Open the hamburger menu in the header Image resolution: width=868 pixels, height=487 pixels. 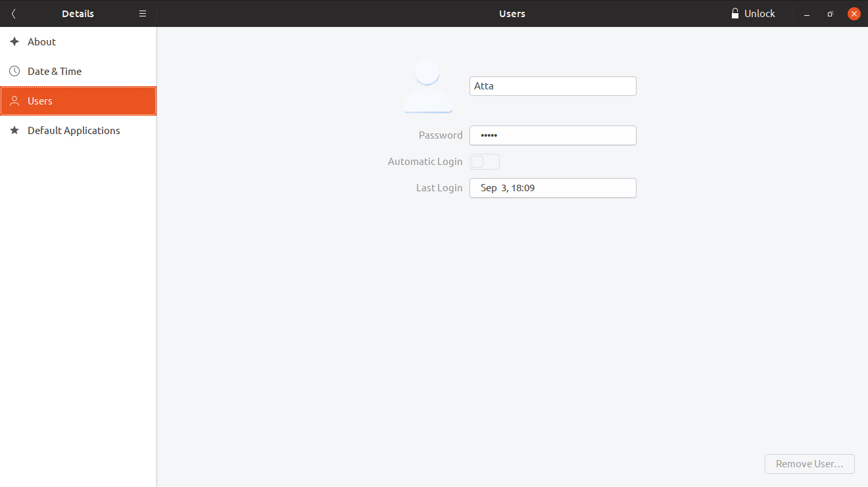tap(142, 13)
